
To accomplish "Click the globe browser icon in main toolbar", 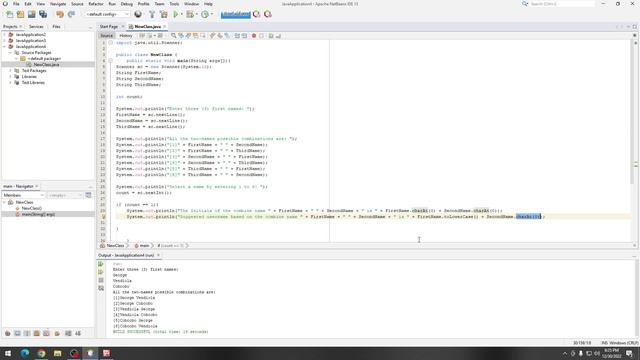I will point(138,14).
